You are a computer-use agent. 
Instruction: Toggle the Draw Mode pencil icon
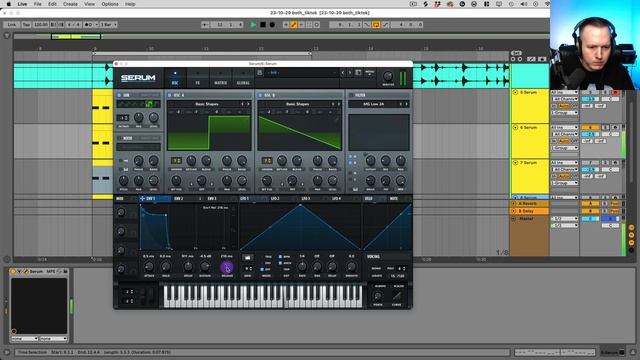[x=293, y=24]
